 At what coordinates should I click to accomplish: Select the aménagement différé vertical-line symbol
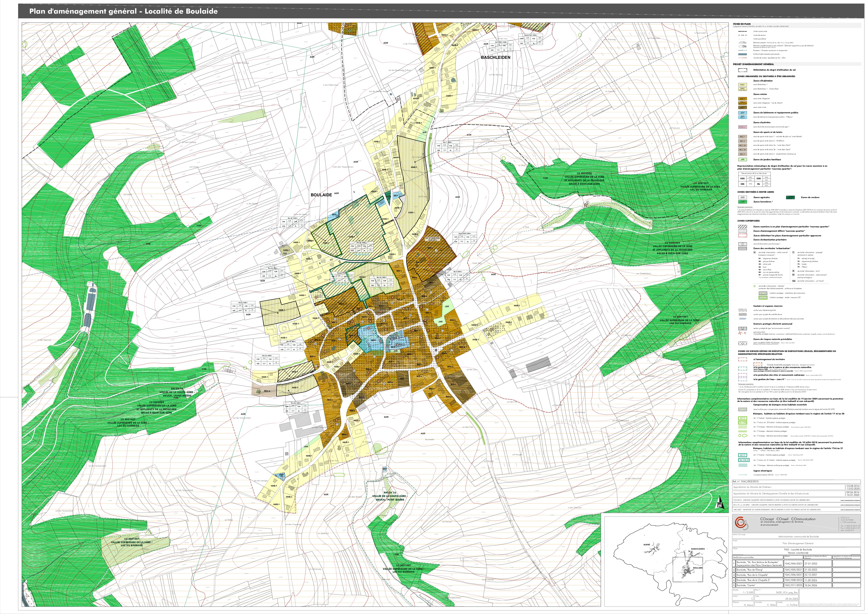(x=743, y=231)
